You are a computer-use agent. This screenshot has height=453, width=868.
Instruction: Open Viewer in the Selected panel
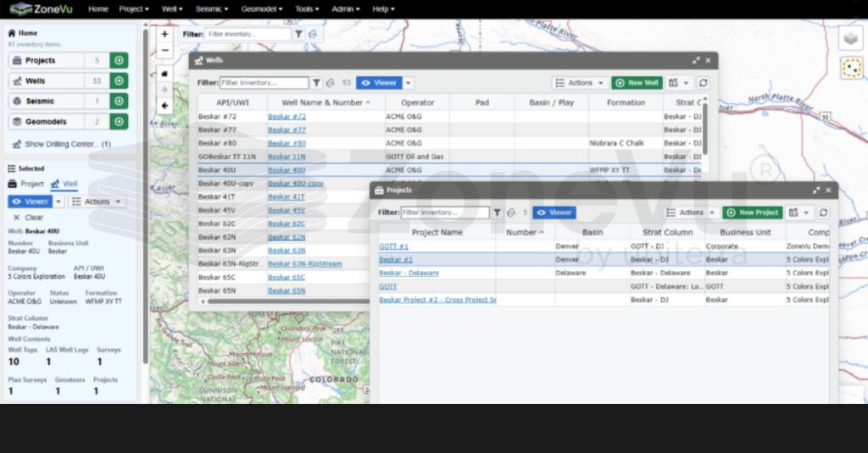point(31,202)
